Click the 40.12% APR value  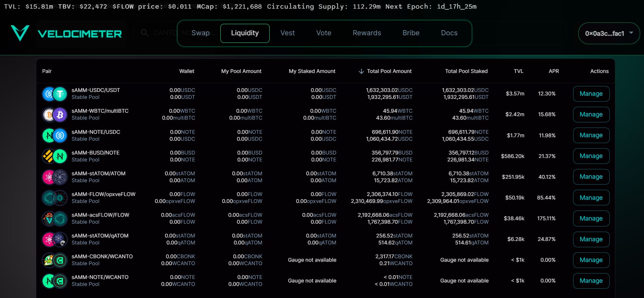point(547,177)
